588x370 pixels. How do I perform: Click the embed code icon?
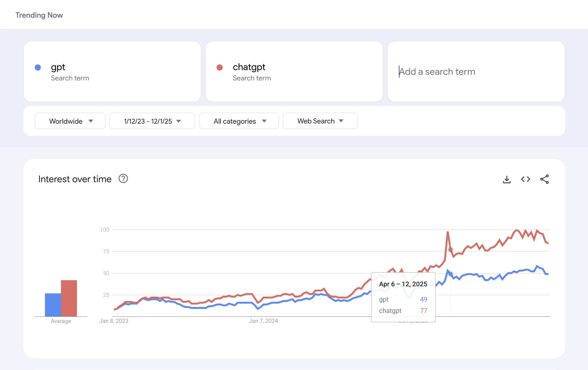pyautogui.click(x=525, y=179)
